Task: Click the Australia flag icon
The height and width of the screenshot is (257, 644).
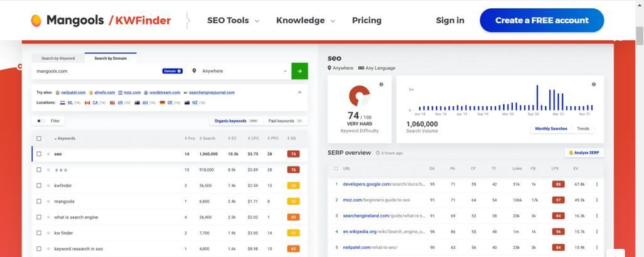Action: (137, 102)
